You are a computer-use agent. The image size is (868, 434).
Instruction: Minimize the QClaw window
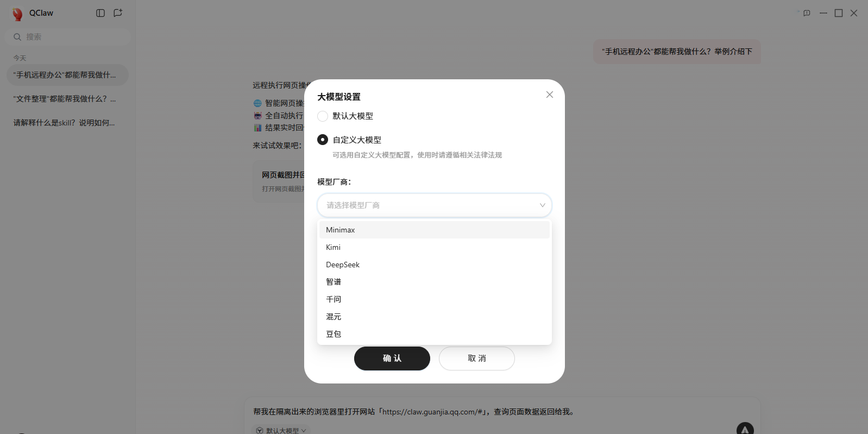click(823, 13)
